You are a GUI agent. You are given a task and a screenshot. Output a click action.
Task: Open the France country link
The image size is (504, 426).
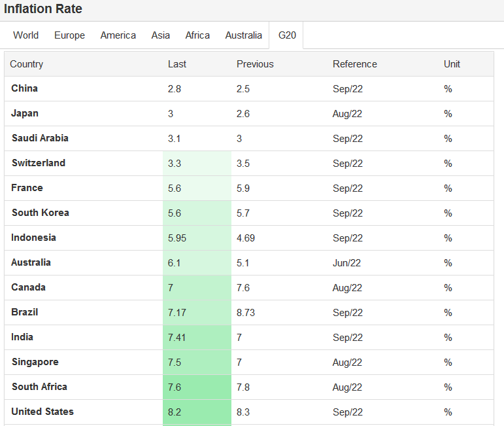pos(27,188)
